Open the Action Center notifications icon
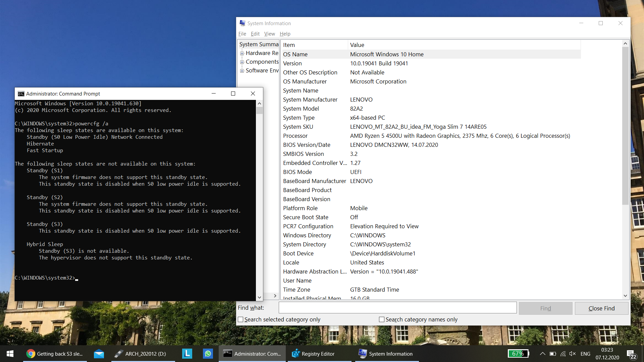This screenshot has height=362, width=644. point(631,354)
